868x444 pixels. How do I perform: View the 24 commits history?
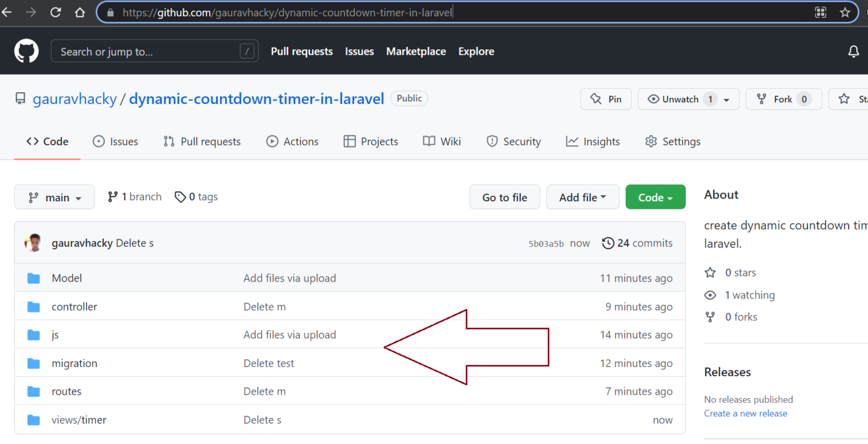point(637,243)
